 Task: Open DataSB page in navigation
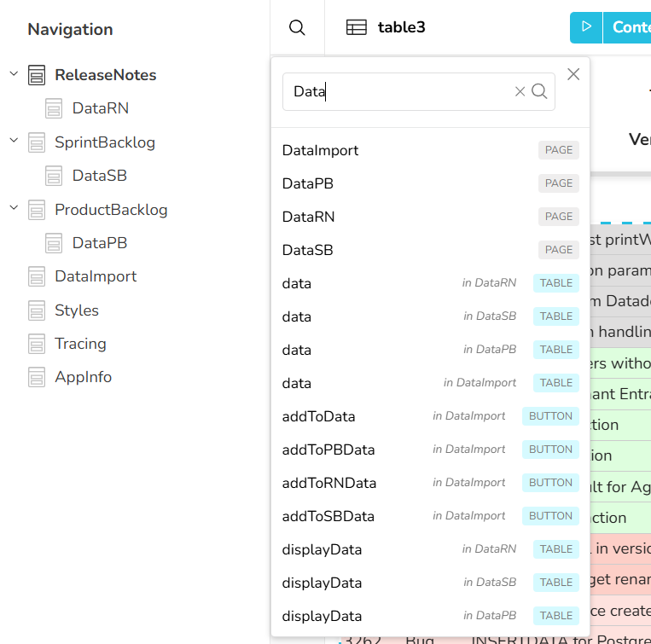pos(99,176)
